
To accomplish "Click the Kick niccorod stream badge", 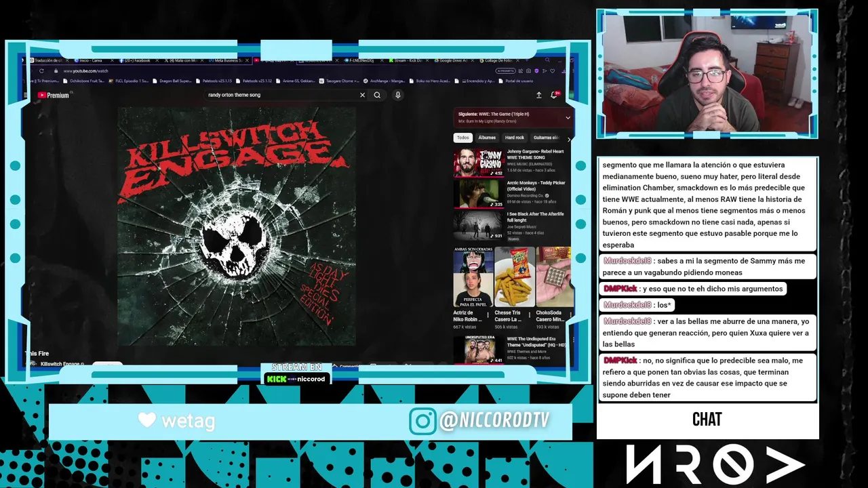I will tap(296, 379).
